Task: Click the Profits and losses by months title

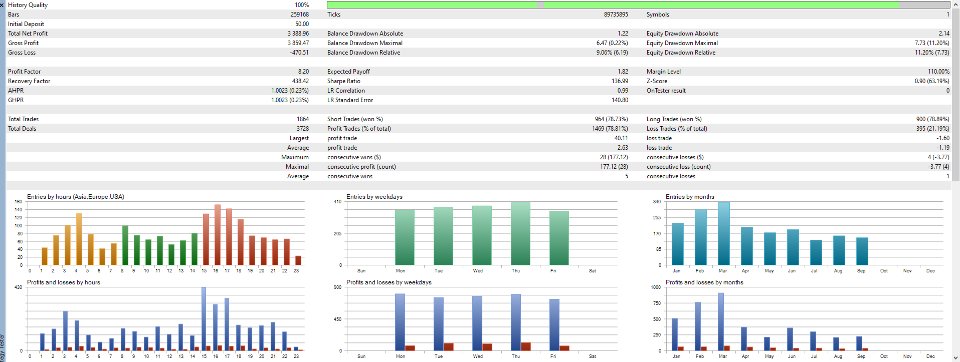Action: [x=705, y=282]
